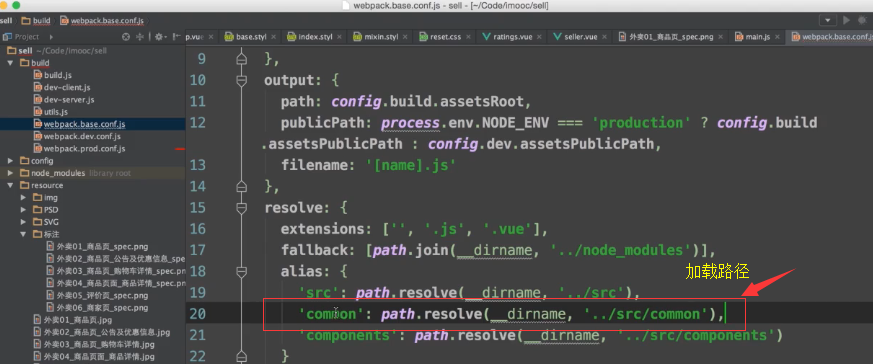
Task: Close the ratings.vue tab
Action: 538,37
